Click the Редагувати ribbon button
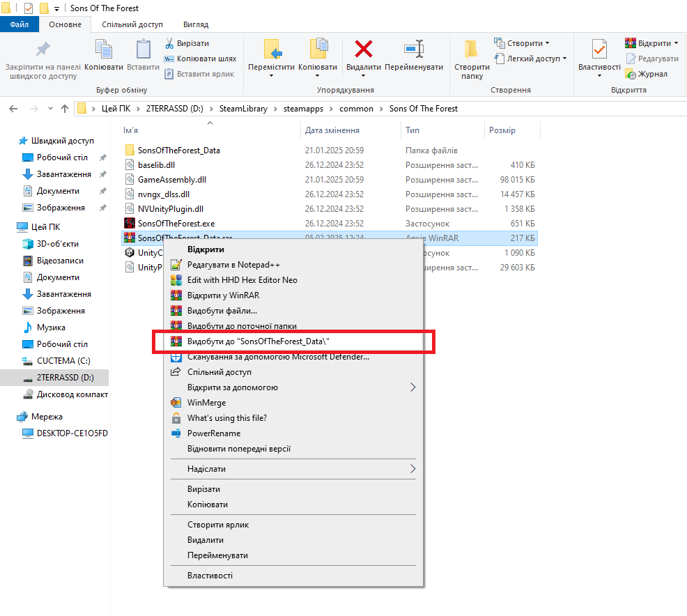Viewport: 687px width, 616px height. click(x=652, y=59)
